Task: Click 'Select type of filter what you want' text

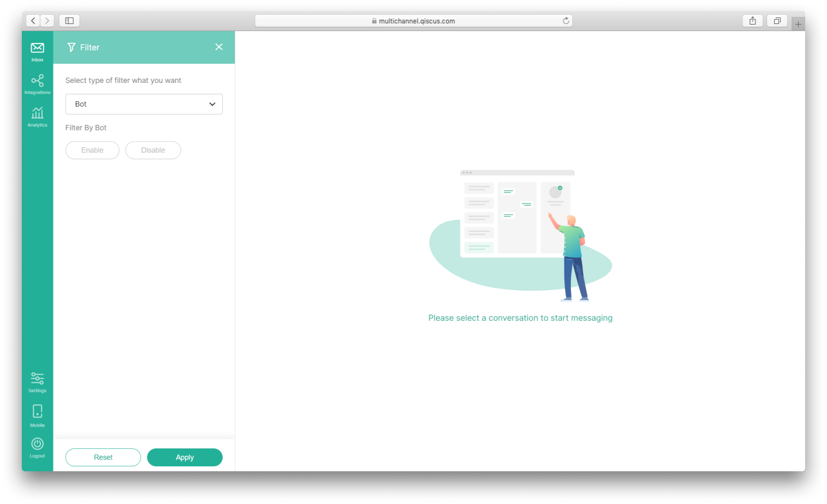Action: pyautogui.click(x=123, y=80)
